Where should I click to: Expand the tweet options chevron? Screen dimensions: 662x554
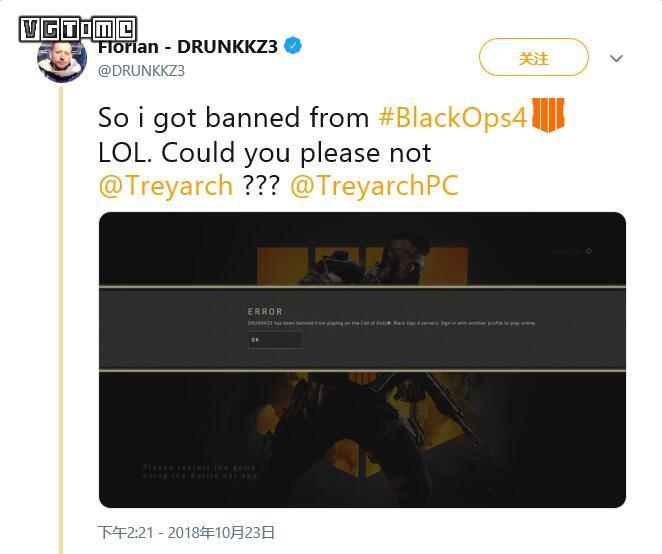tap(616, 58)
